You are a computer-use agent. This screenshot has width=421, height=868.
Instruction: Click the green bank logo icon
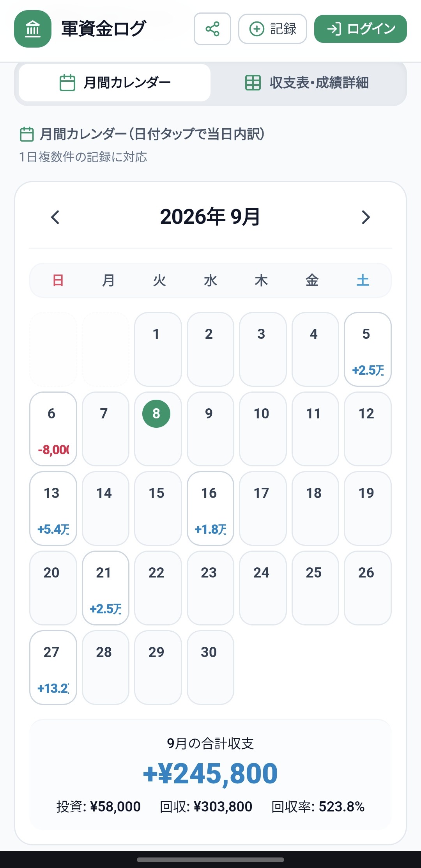click(33, 29)
